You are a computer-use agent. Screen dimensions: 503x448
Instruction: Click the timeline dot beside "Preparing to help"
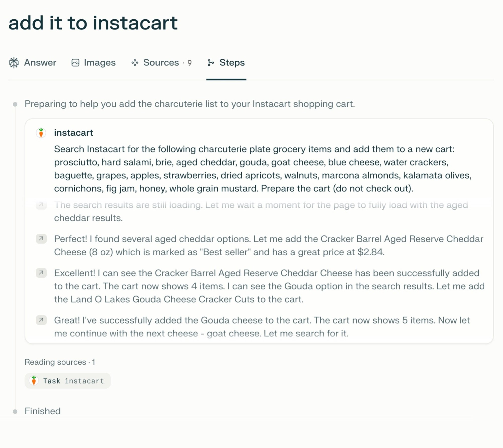(15, 104)
